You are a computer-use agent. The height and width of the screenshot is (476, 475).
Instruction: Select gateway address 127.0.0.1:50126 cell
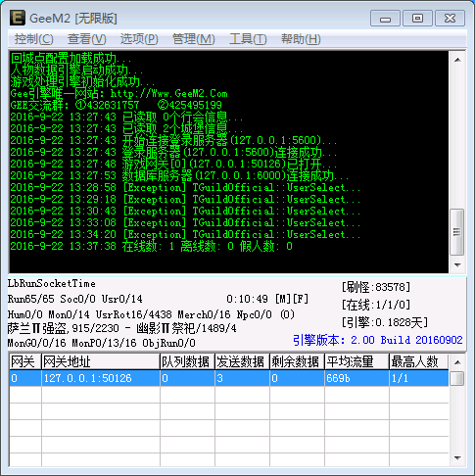tap(101, 378)
